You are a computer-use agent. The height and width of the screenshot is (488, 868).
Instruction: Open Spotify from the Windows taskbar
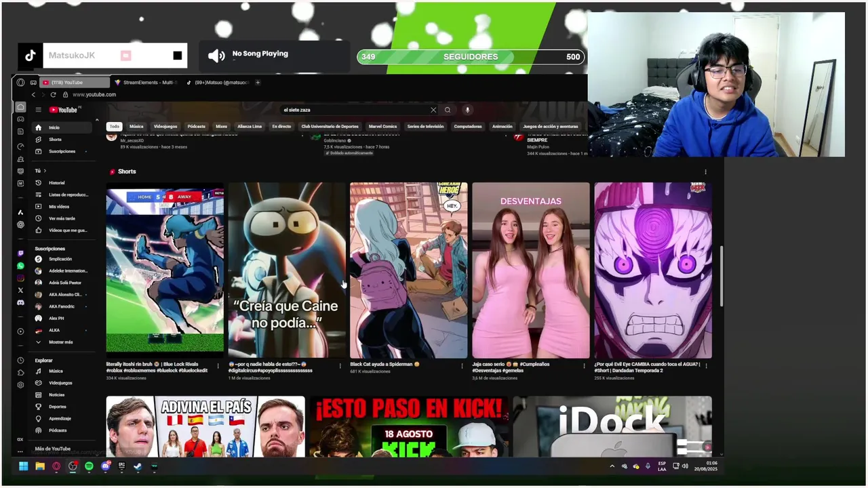point(89,466)
